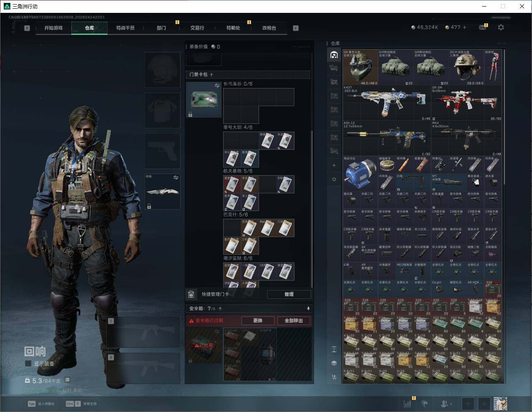
Task: Click the equipped knife slot
Action: [x=162, y=191]
